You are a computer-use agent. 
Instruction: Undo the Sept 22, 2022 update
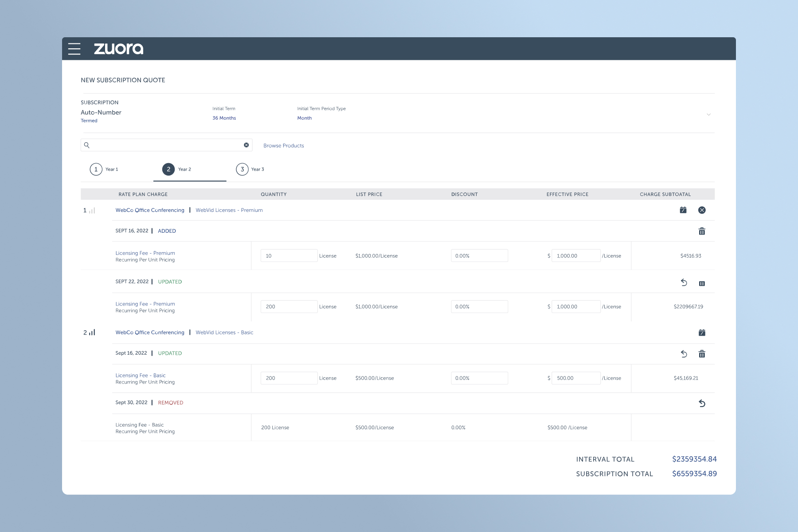[x=684, y=282]
